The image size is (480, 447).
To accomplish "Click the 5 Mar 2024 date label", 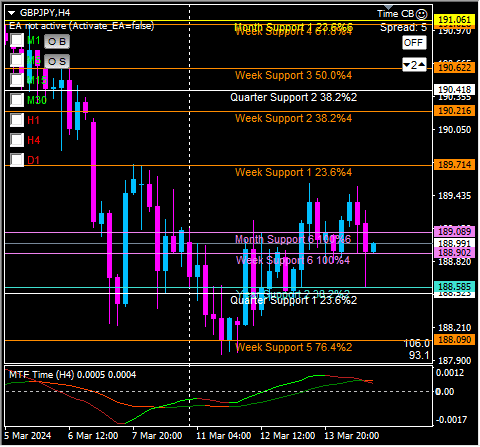I will [x=28, y=436].
